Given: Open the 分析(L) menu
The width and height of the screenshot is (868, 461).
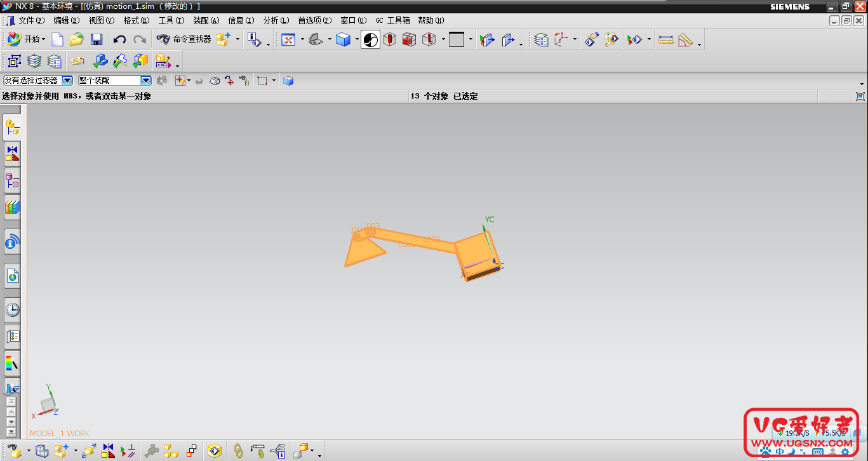Looking at the screenshot, I should coord(276,20).
